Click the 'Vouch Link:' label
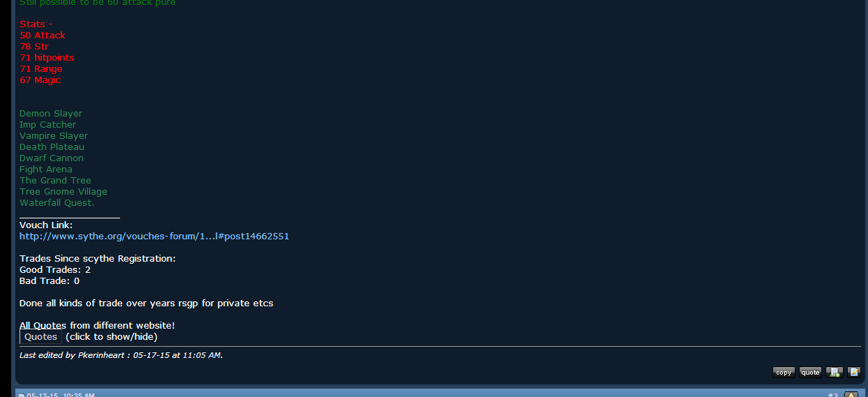Screen dimensions: 868x397 click(x=46, y=225)
